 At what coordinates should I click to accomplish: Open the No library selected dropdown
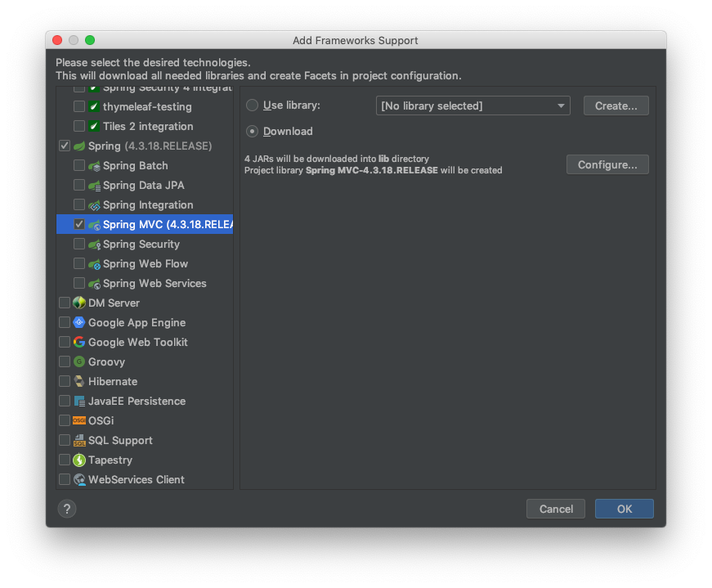472,105
